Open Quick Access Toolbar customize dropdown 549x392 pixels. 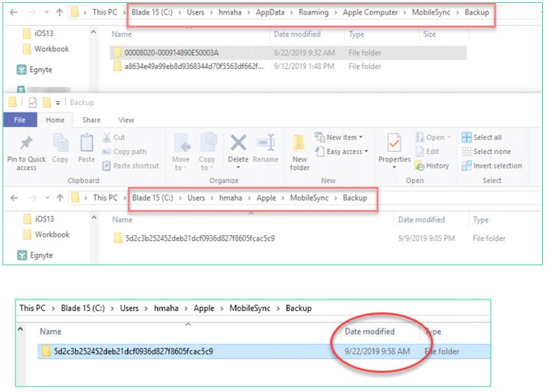[57, 103]
